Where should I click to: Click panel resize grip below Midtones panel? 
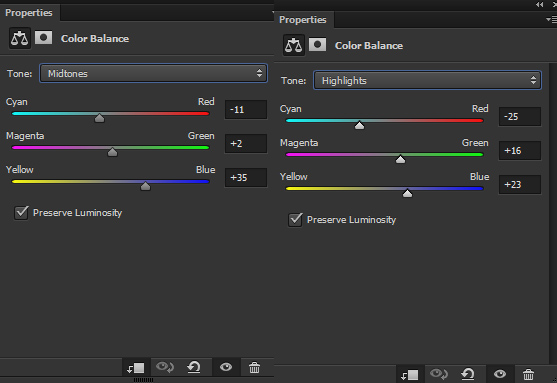144,380
